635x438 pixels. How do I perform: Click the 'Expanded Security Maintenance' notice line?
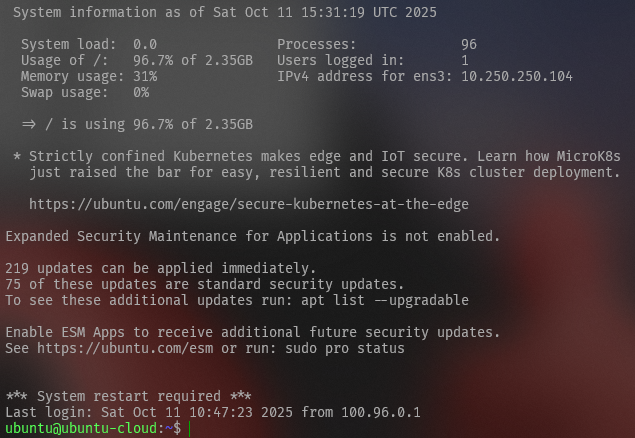[253, 236]
